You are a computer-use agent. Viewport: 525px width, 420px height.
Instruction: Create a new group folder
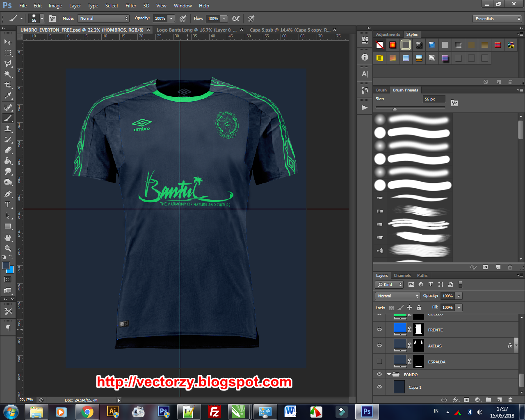click(488, 400)
